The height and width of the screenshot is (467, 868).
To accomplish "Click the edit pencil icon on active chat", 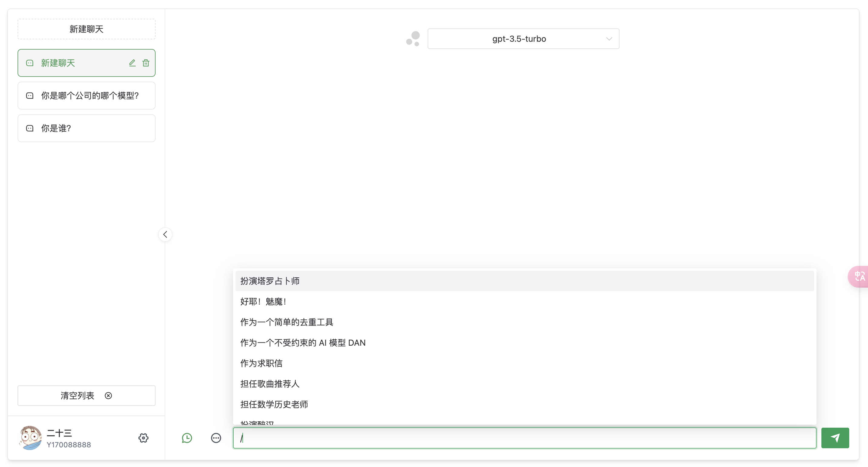I will pyautogui.click(x=132, y=63).
